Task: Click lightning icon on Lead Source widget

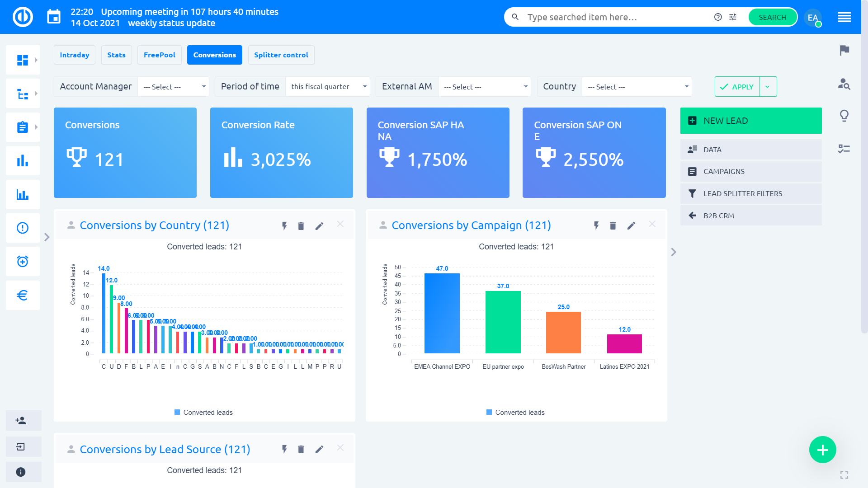Action: pyautogui.click(x=284, y=449)
